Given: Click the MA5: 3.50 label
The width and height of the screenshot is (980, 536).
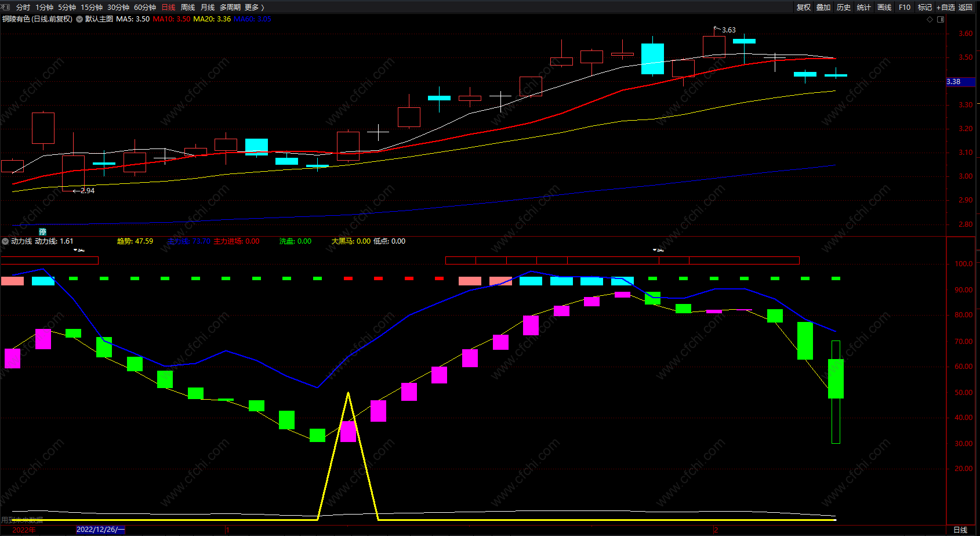Looking at the screenshot, I should (133, 19).
